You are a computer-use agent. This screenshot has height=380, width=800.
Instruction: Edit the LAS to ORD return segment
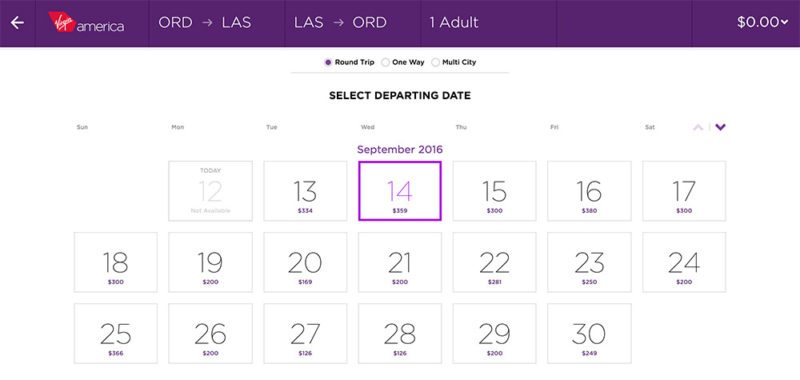coord(340,23)
